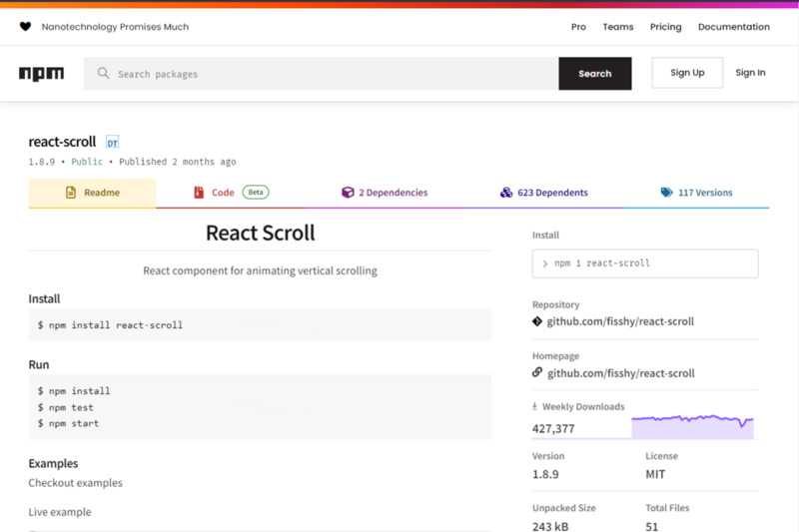Click the Checkout examples link
Screen dimensions: 799x532
(76, 483)
